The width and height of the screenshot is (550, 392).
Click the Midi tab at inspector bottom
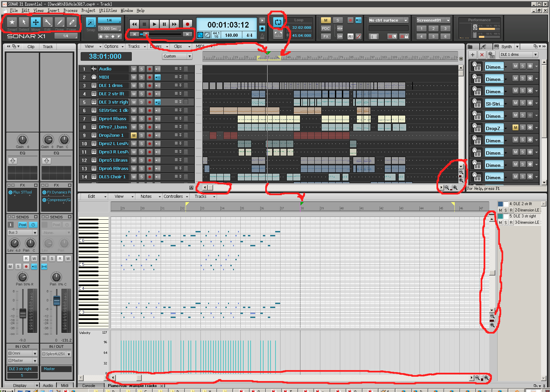(x=65, y=385)
